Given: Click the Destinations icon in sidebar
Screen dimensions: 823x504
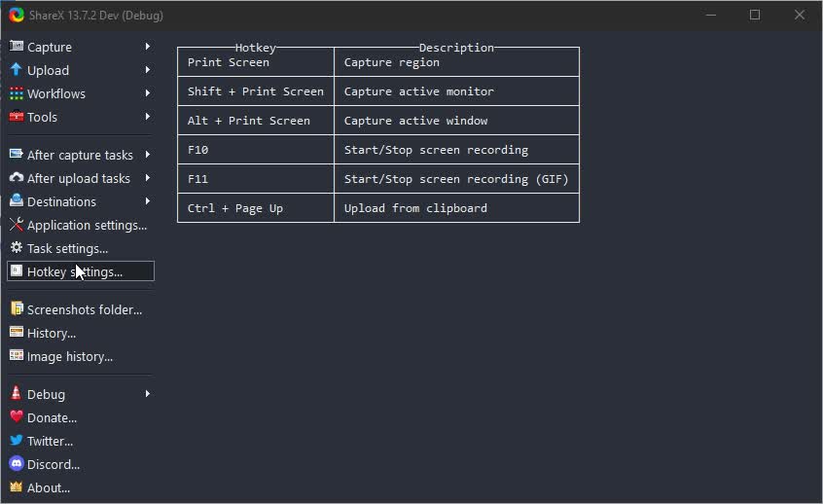Looking at the screenshot, I should (17, 201).
